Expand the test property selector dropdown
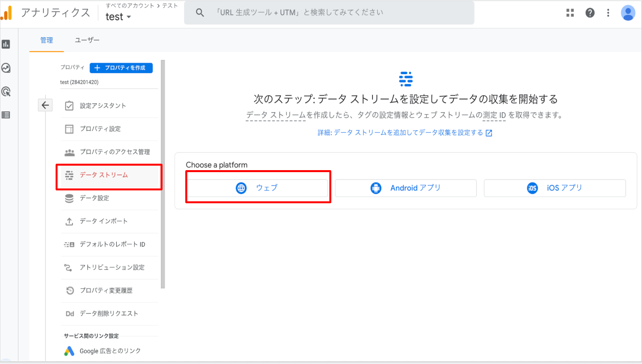This screenshot has width=642, height=364. point(118,17)
